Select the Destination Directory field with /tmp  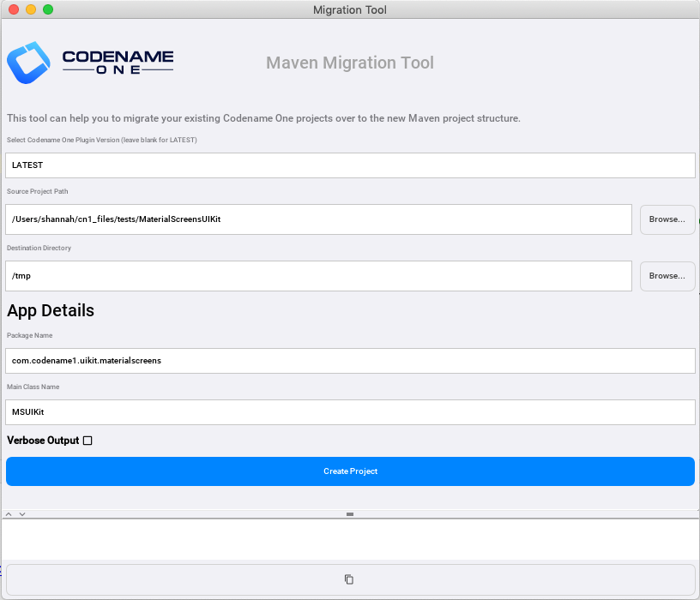tap(318, 276)
